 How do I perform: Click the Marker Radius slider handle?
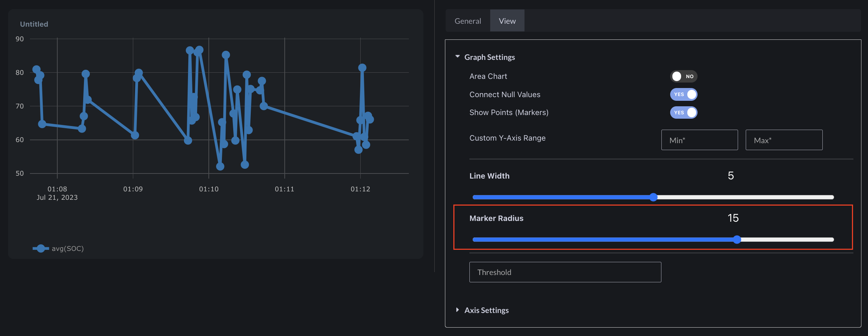(737, 240)
